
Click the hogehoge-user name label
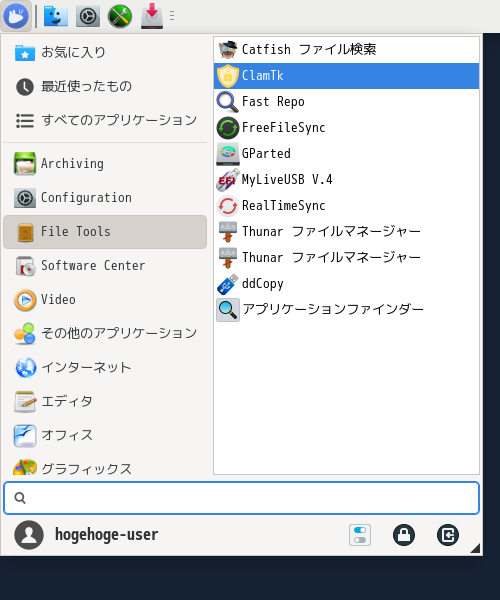(x=106, y=535)
